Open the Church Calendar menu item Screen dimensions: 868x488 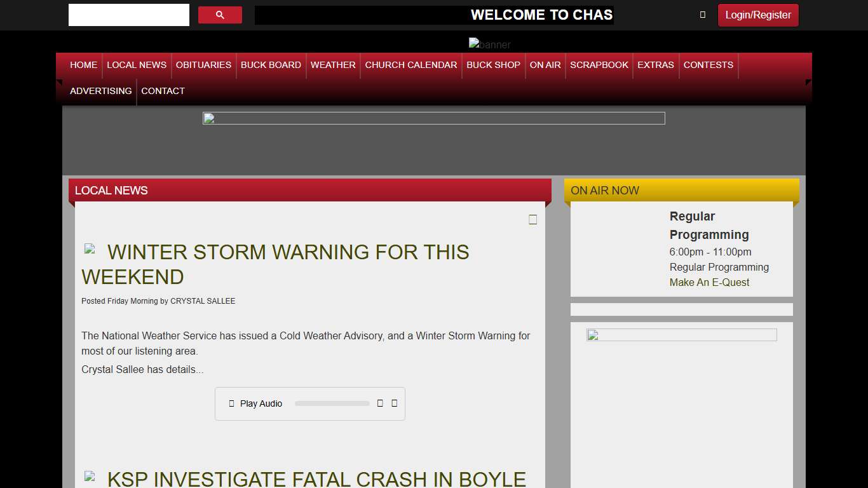click(x=410, y=65)
